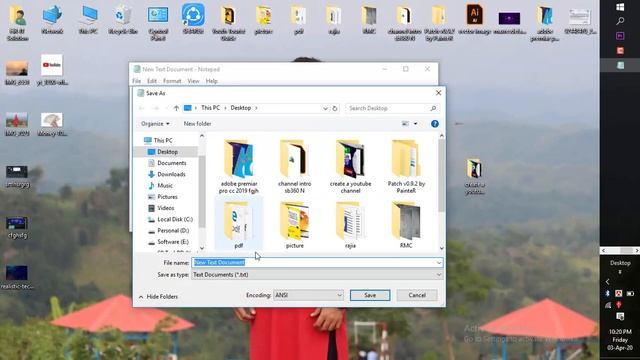Open the Notepad Help menu
This screenshot has width=640, height=360.
[211, 81]
